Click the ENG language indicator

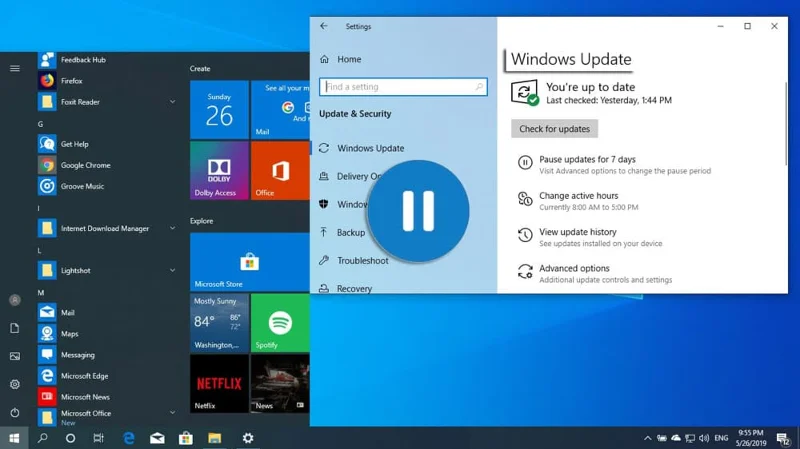coord(721,438)
